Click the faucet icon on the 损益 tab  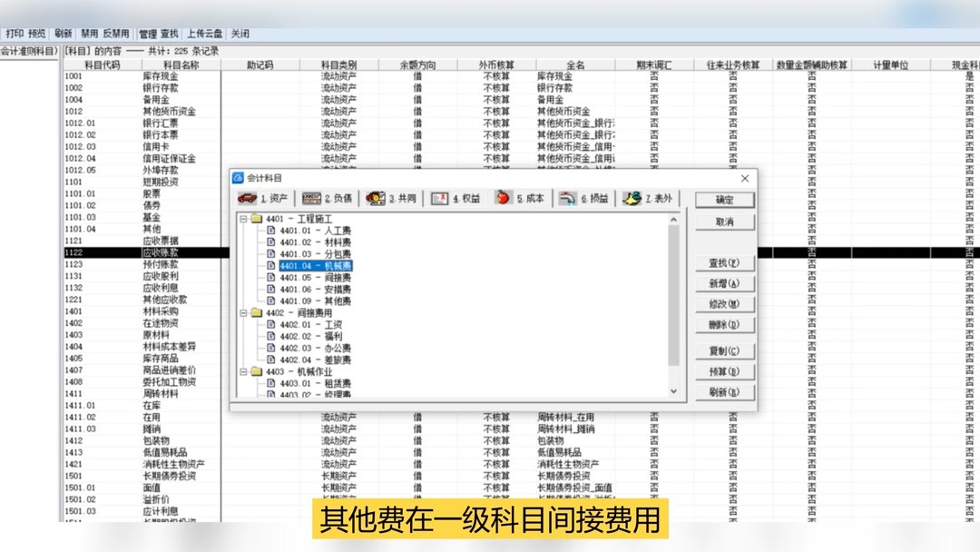pos(565,198)
